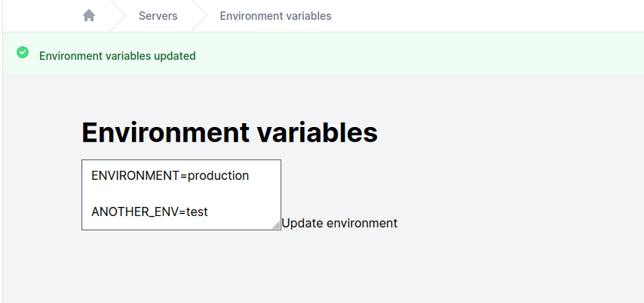
Task: Click the Environment variables updated message
Action: [117, 56]
